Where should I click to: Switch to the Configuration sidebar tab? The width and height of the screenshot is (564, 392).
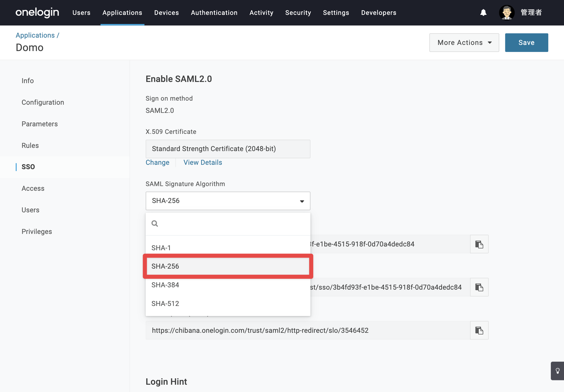coord(43,102)
